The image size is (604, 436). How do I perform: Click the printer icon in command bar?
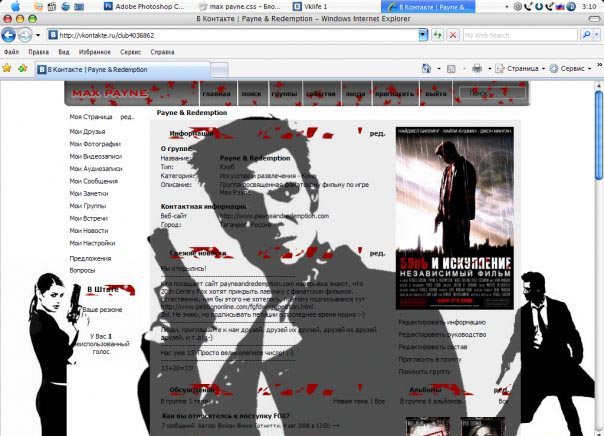[477, 69]
